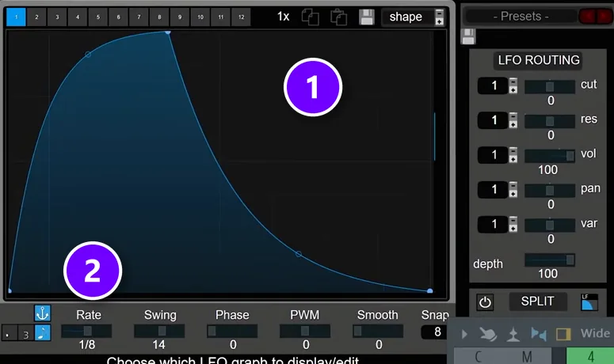Select LFO graph tab 10
Viewport: 614px width, 364px height.
click(200, 17)
